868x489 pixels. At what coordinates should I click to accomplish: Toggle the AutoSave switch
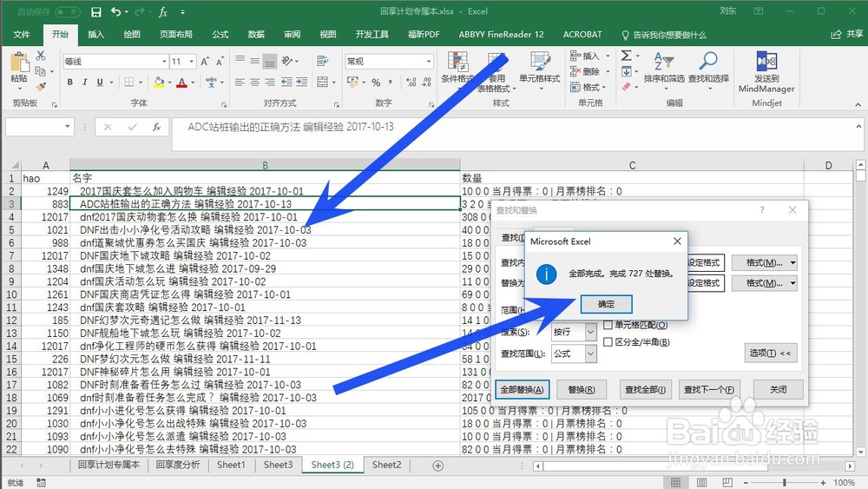(x=68, y=11)
